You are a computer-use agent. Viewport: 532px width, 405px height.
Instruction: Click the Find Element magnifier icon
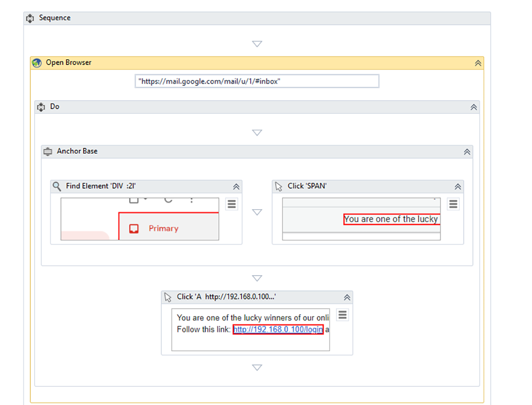57,186
